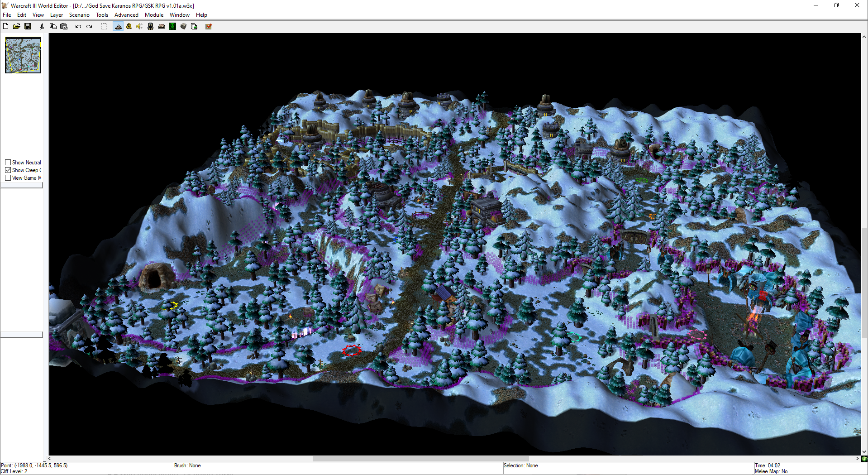Open the Advanced menu
The image size is (868, 475).
point(126,15)
